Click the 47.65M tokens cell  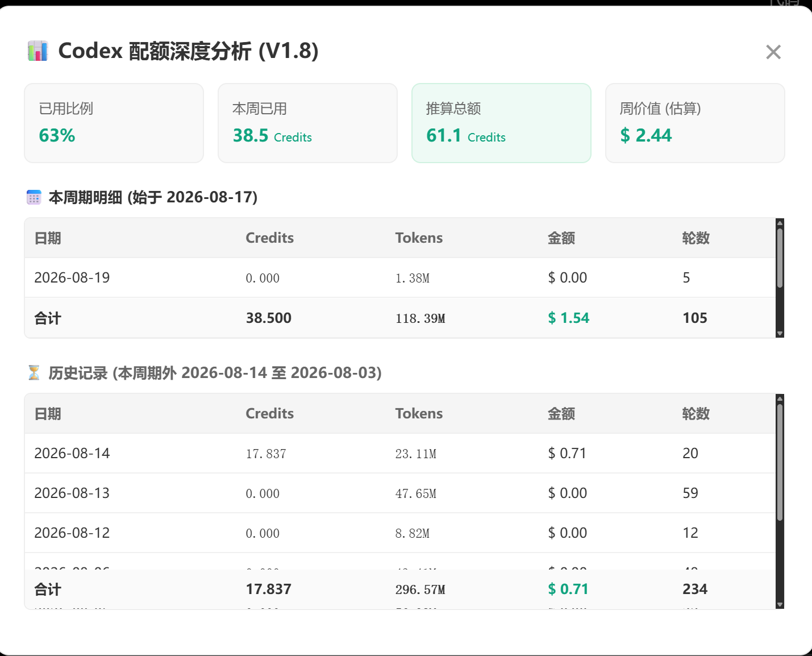[416, 493]
